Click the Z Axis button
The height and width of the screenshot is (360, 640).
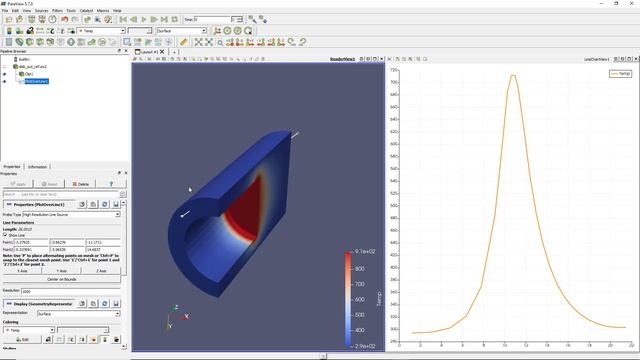(x=101, y=271)
